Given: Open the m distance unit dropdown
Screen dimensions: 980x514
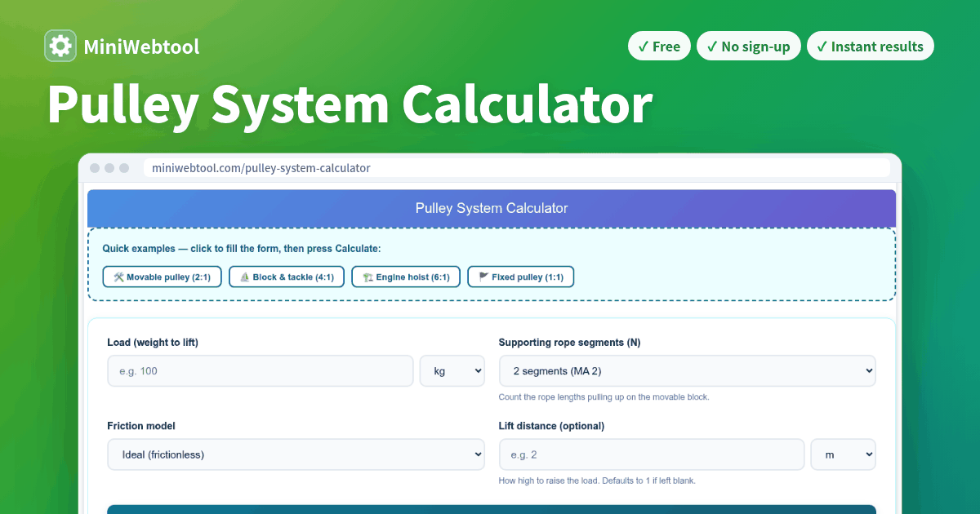Looking at the screenshot, I should 843,454.
